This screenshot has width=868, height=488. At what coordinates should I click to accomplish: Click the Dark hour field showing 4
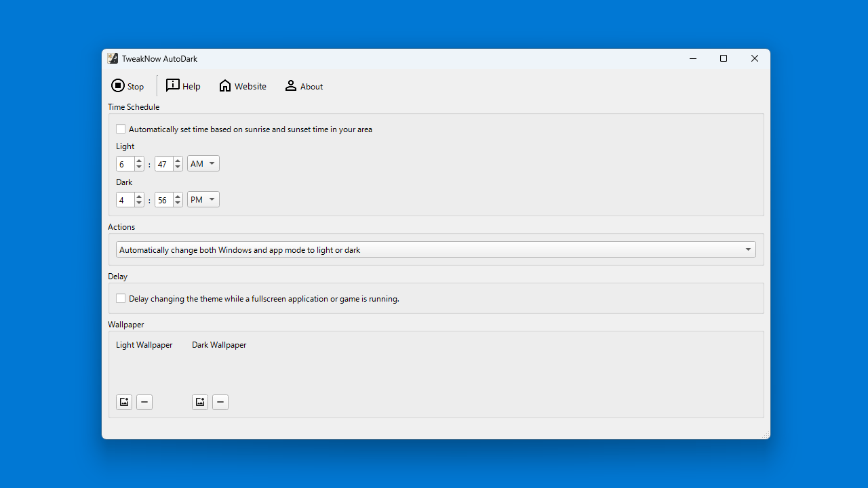(x=125, y=200)
